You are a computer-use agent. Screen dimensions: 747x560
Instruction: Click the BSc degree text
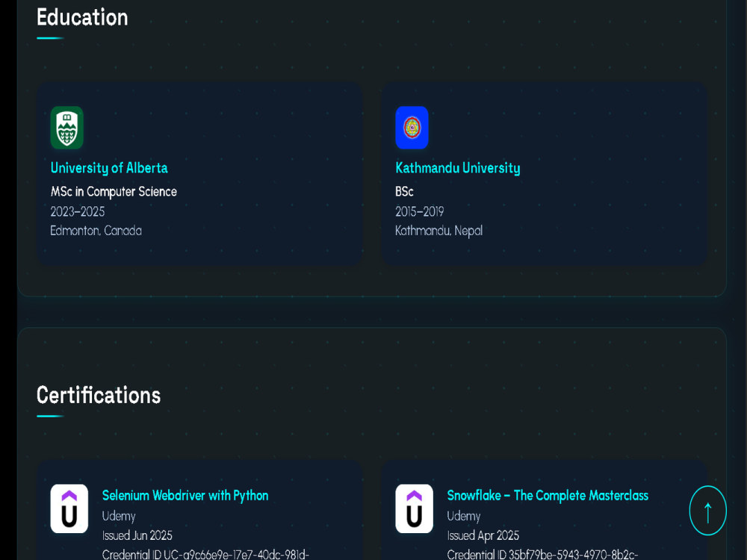404,191
